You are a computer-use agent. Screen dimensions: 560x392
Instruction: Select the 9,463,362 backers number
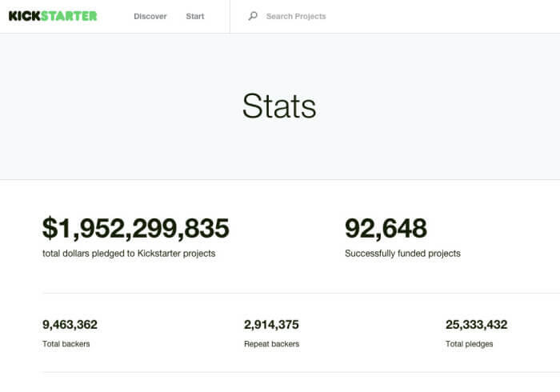pyautogui.click(x=70, y=325)
